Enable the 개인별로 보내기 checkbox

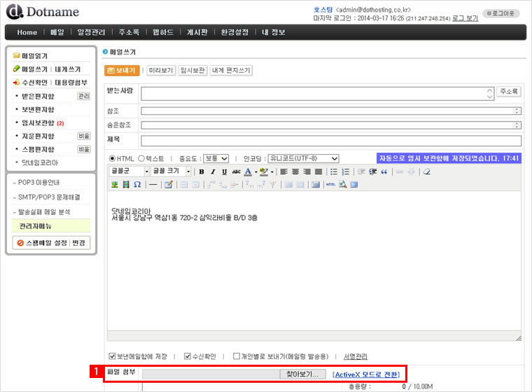pos(237,356)
